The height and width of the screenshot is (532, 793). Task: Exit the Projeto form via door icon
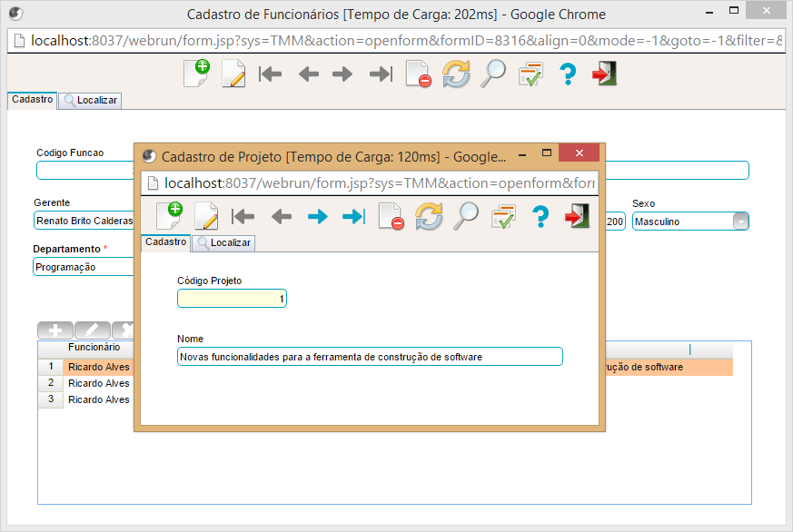click(x=578, y=216)
